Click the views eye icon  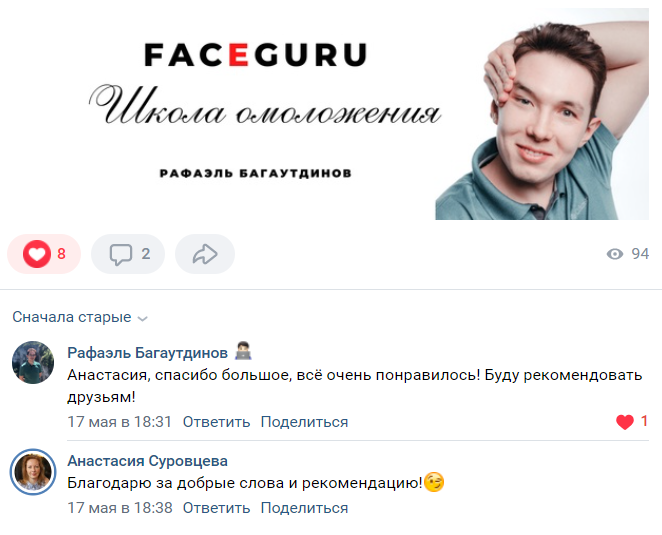point(615,254)
